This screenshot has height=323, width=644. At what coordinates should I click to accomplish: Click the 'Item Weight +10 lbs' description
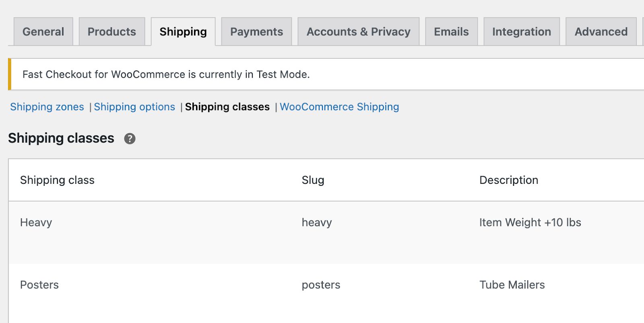coord(530,222)
